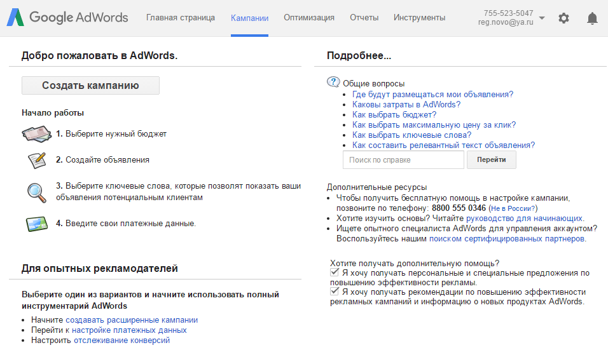This screenshot has width=608, height=364.
Task: Click the Подробнее heading
Action: (x=359, y=56)
